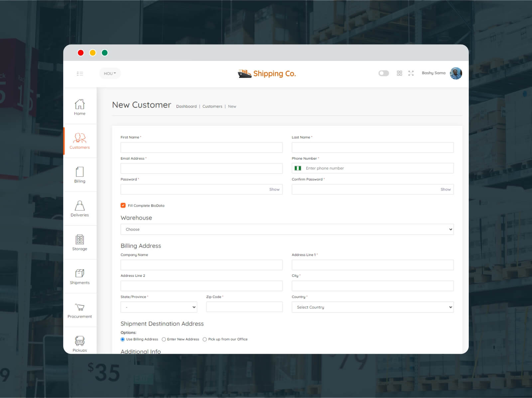Click the New breadcrumb item

(x=232, y=106)
